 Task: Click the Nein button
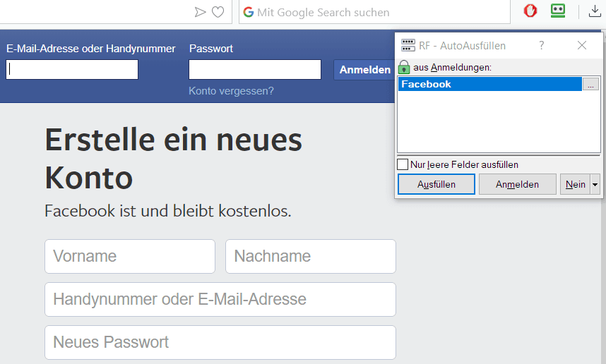pos(575,184)
